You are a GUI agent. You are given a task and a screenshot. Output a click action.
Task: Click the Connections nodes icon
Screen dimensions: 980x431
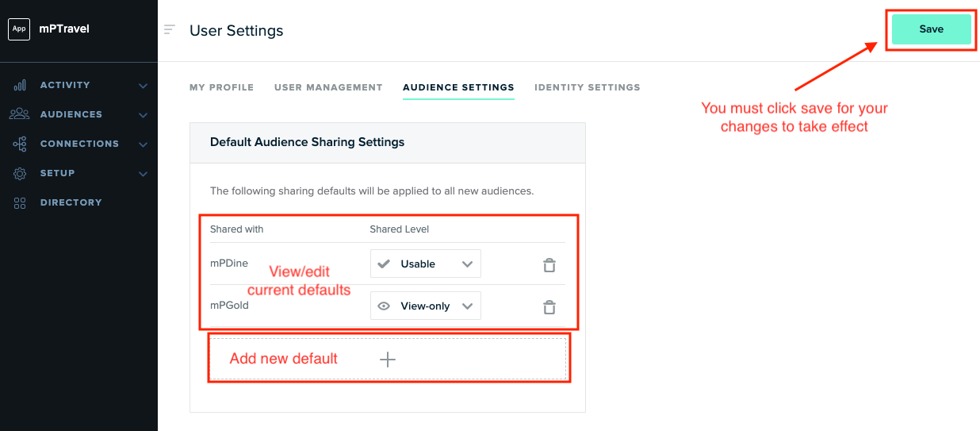point(20,144)
